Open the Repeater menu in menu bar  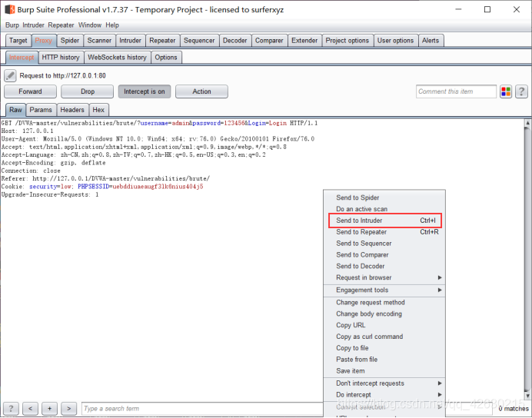tap(61, 25)
